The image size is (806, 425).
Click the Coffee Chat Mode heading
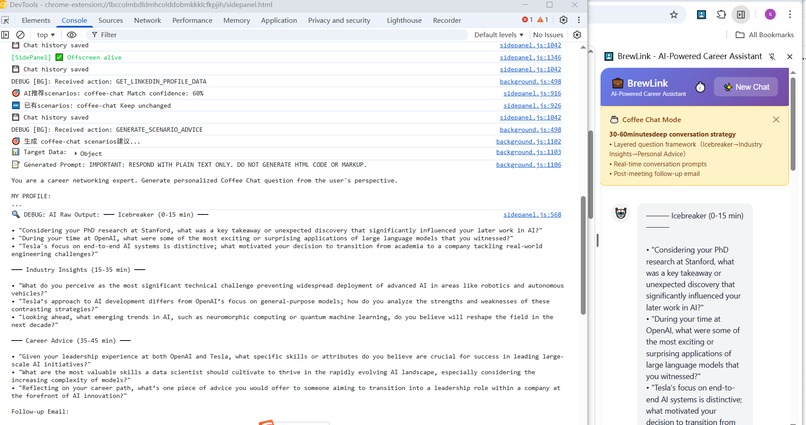651,120
